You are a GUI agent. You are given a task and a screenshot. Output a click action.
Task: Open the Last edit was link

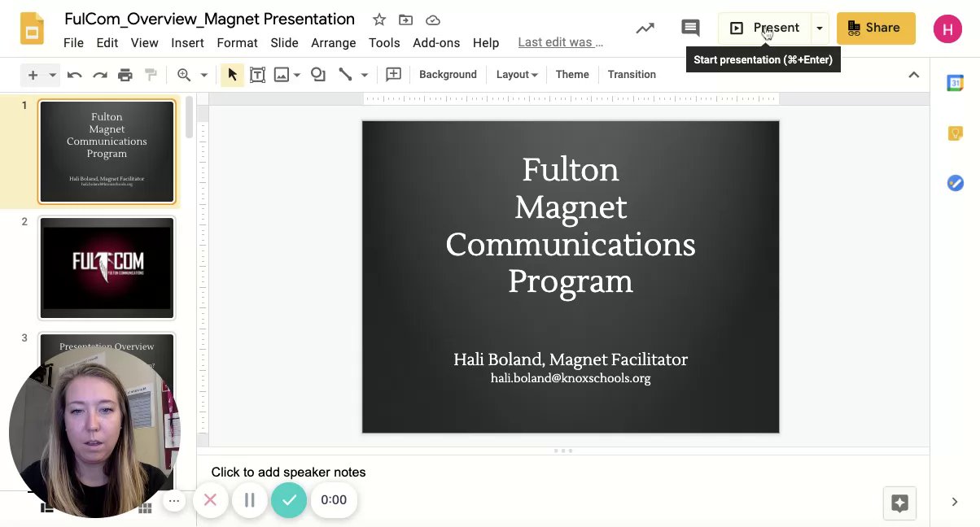560,42
